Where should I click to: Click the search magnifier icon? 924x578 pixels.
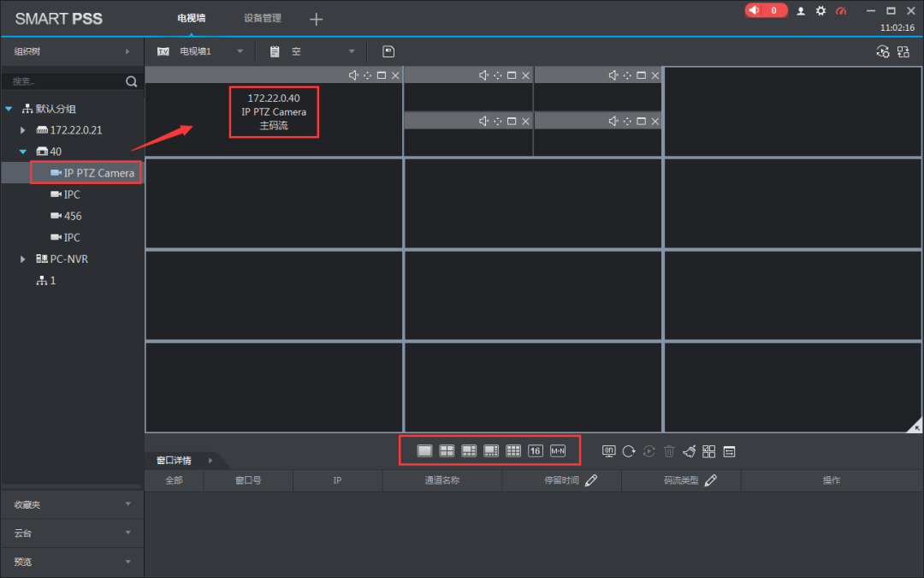pyautogui.click(x=132, y=81)
